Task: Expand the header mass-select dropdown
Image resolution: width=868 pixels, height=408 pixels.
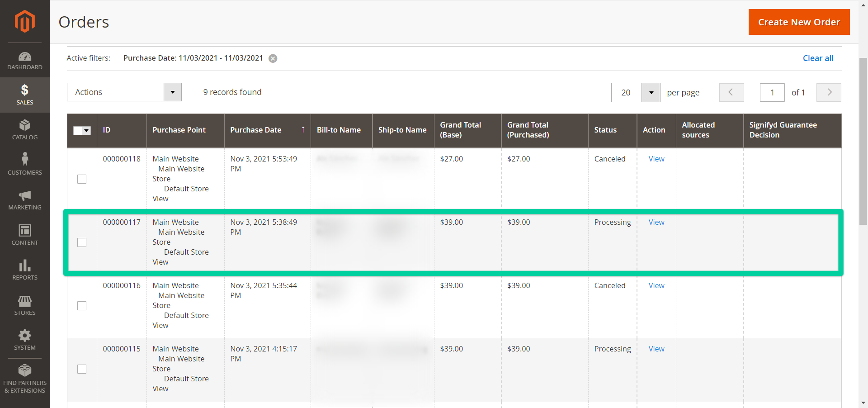Action: (x=87, y=131)
